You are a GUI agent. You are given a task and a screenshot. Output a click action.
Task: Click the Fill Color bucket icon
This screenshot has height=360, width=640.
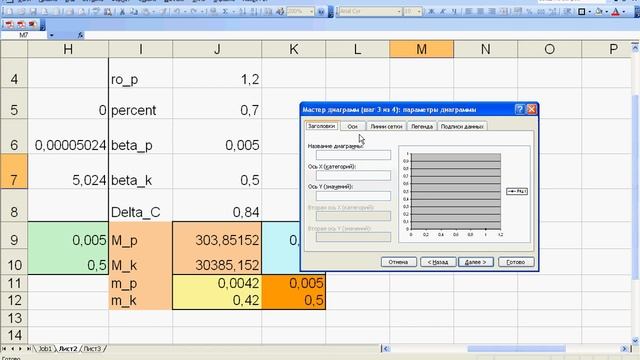tap(599, 12)
